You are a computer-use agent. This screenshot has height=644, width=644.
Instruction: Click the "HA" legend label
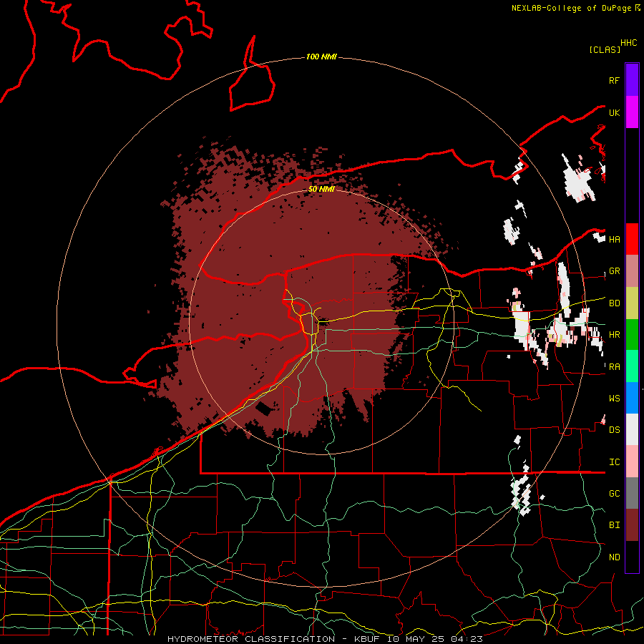tap(614, 239)
